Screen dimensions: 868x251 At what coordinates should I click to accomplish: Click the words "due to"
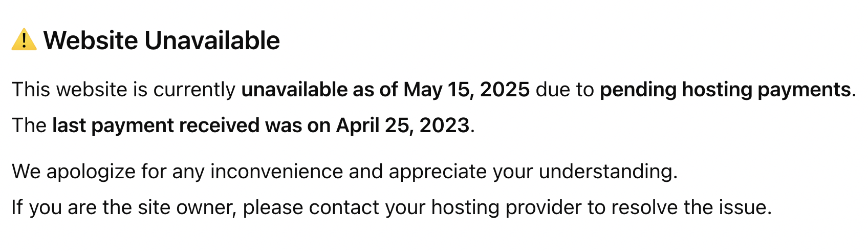point(565,90)
